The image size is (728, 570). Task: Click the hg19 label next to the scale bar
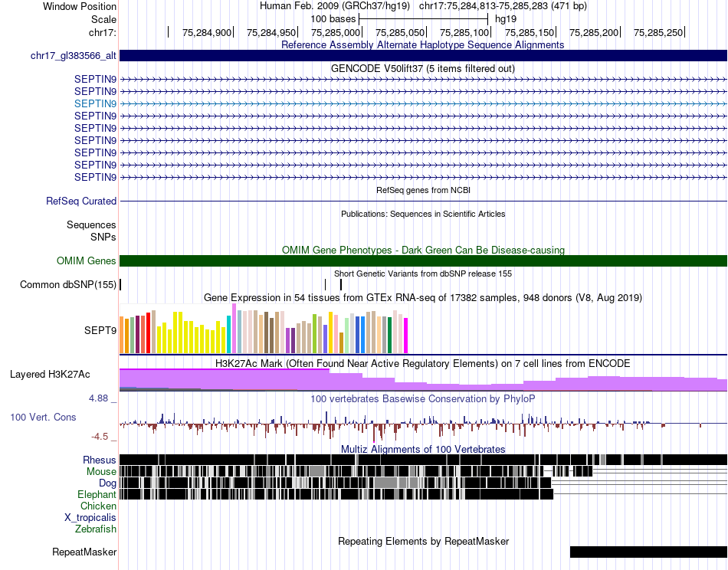click(506, 19)
